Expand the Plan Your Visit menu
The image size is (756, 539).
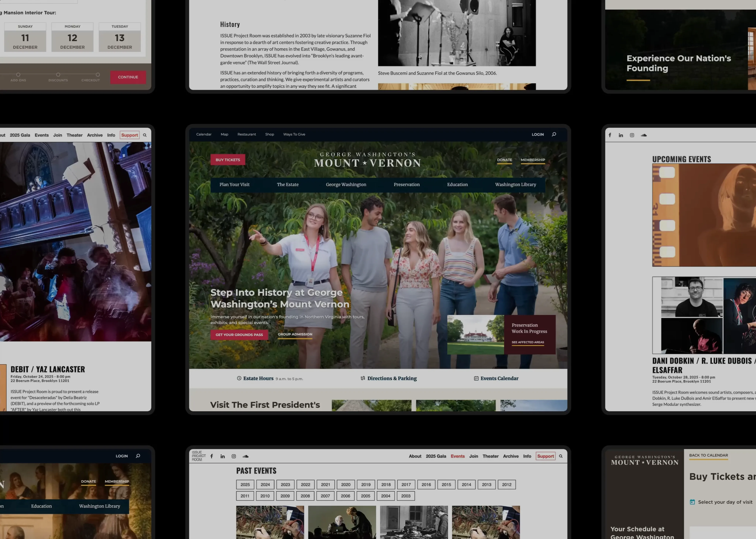pos(234,185)
